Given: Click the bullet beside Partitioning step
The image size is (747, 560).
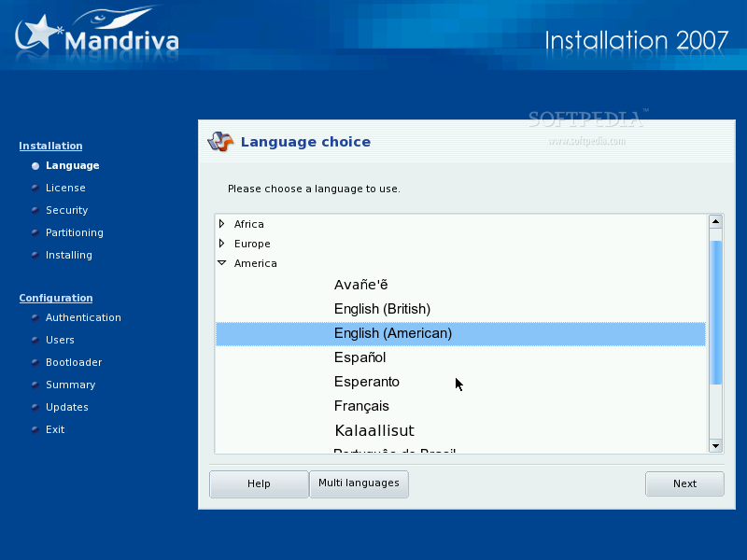Looking at the screenshot, I should point(35,232).
